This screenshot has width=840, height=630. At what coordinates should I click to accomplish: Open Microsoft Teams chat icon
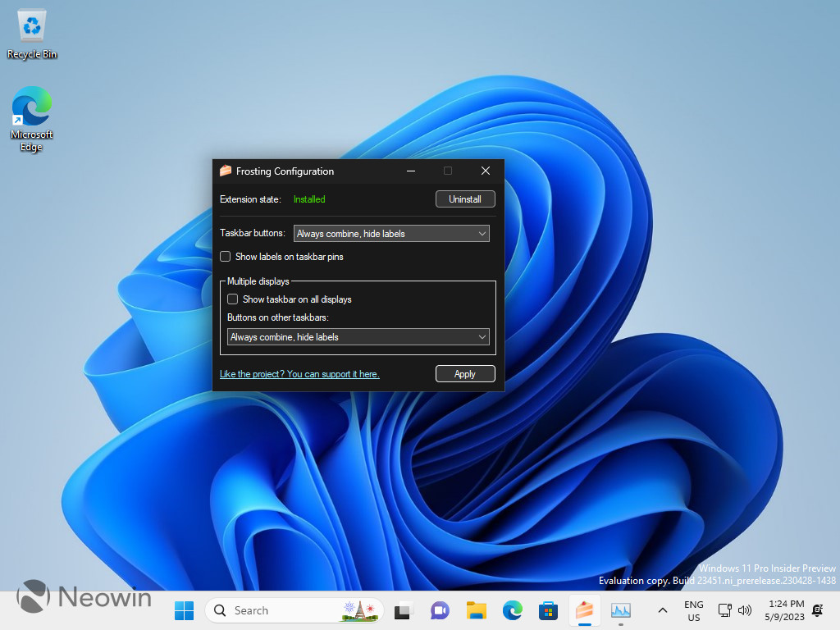tap(440, 610)
